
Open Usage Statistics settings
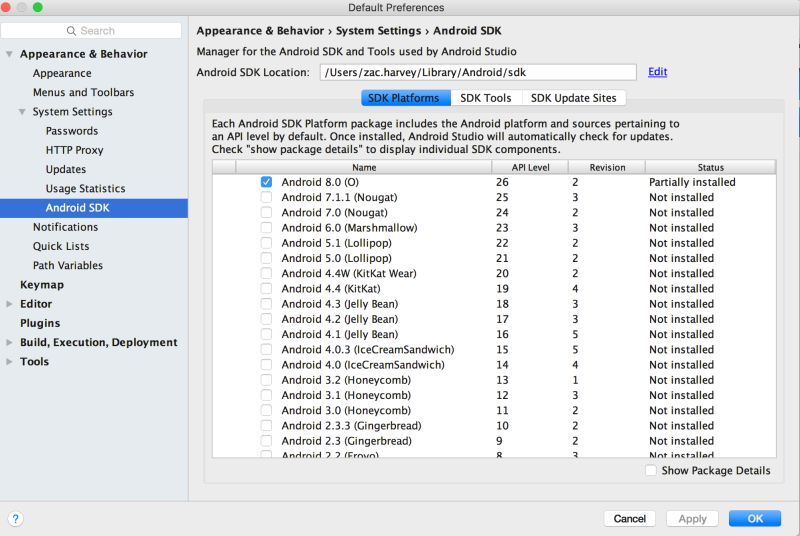(85, 189)
